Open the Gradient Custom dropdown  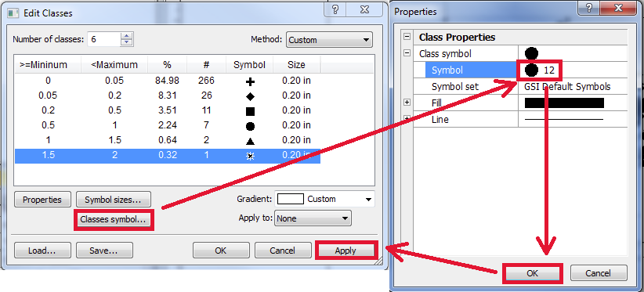324,199
